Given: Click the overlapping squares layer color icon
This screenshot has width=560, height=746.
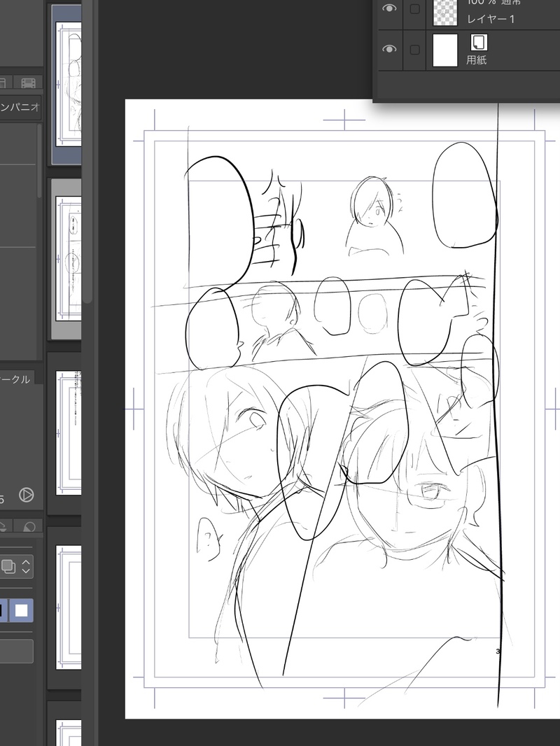Looking at the screenshot, I should (8, 566).
